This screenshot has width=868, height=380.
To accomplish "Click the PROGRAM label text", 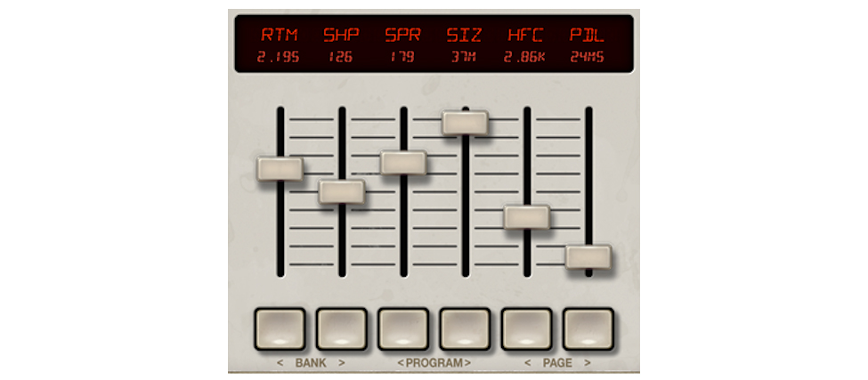I will pos(434,363).
